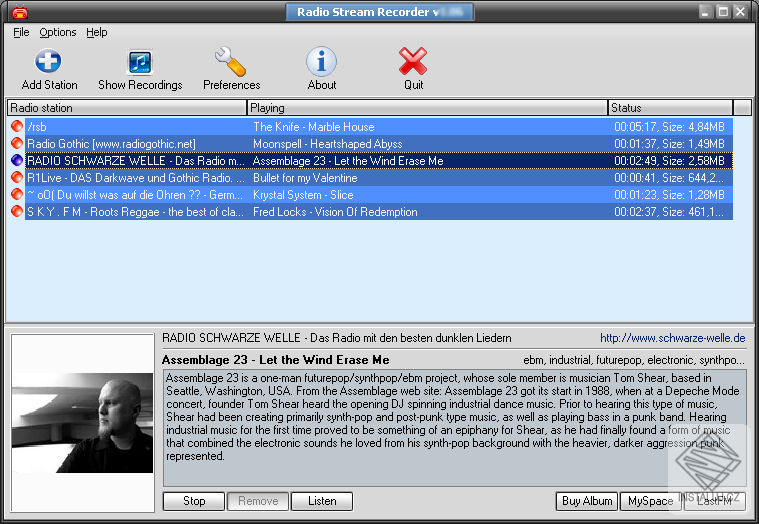Select the S K Y . F M Roots Reggae row
Image resolution: width=759 pixels, height=524 pixels.
coord(379,212)
